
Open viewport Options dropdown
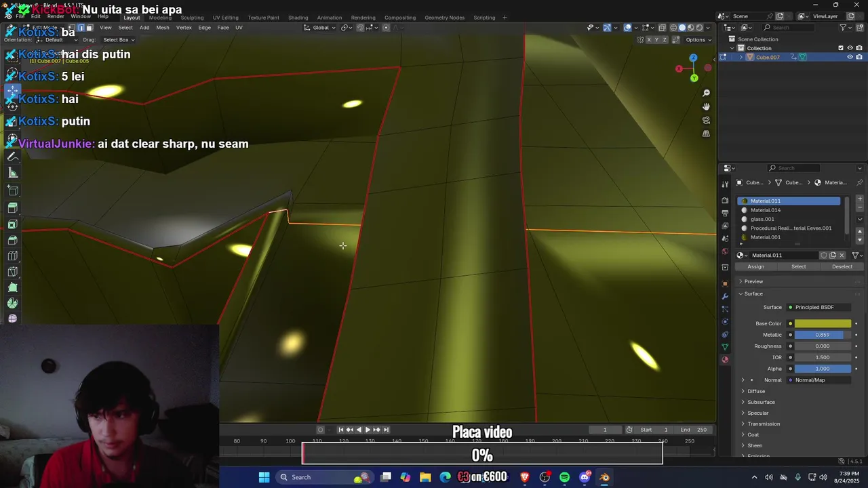pyautogui.click(x=698, y=40)
